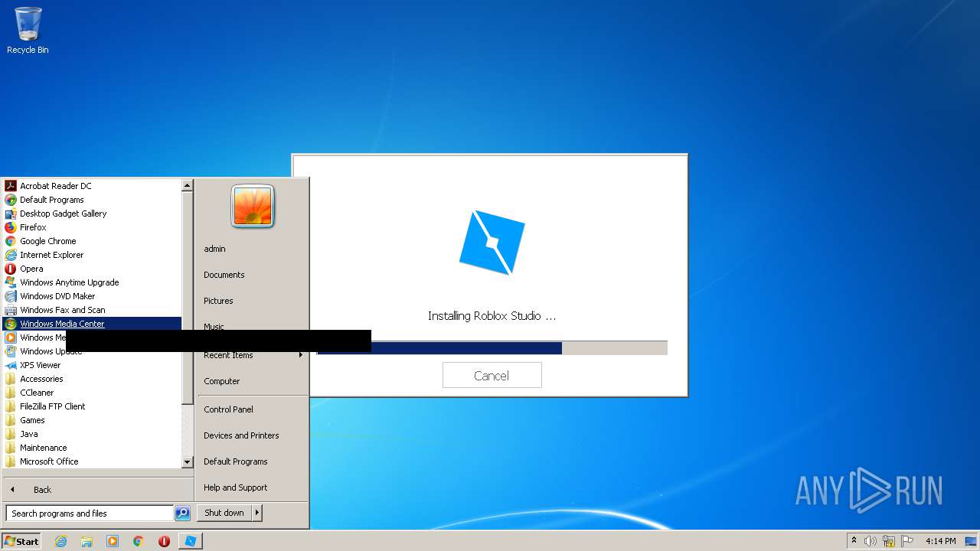Click Chrome icon on the taskbar

click(x=139, y=541)
